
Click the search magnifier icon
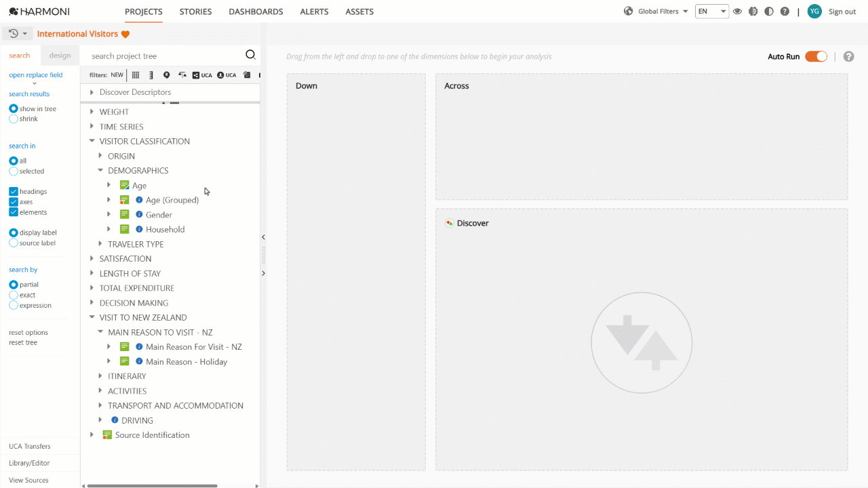click(x=250, y=56)
